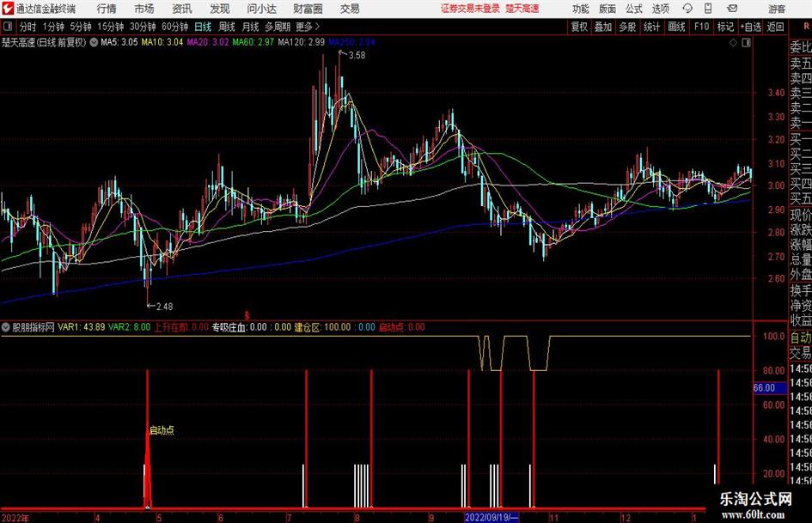
Task: Open the 功能 menu
Action: click(x=581, y=9)
